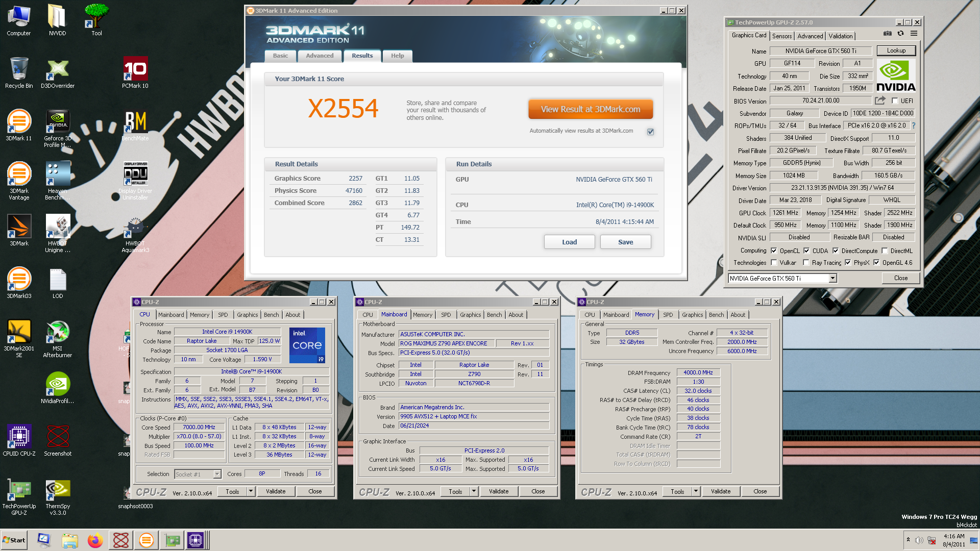
Task: Expand Tools dropdown arrow in CPU-Z Memory window
Action: point(696,491)
